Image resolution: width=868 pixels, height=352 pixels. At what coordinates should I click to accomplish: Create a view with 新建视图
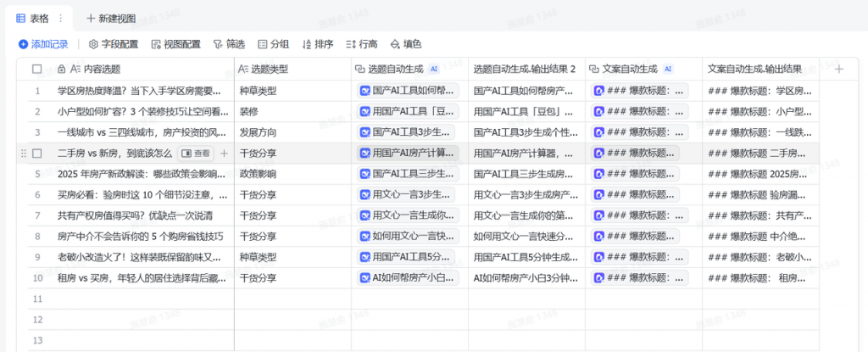click(111, 19)
